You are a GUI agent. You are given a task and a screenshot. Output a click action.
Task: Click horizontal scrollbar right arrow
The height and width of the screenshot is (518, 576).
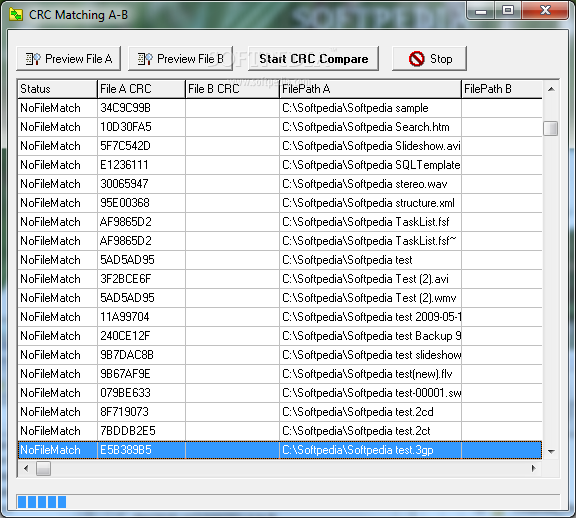[534, 468]
